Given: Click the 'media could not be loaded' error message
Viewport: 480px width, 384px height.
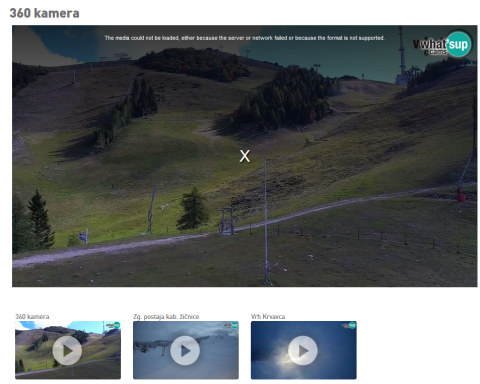Looking at the screenshot, I should click(245, 38).
